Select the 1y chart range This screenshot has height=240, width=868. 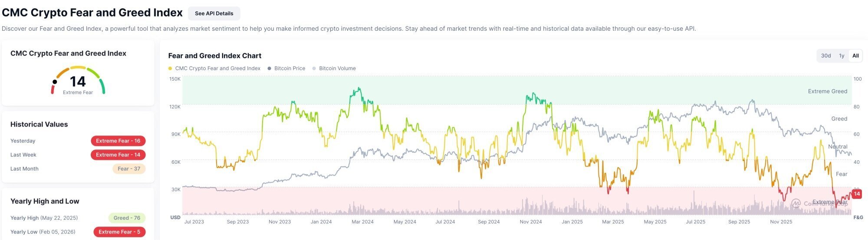842,56
